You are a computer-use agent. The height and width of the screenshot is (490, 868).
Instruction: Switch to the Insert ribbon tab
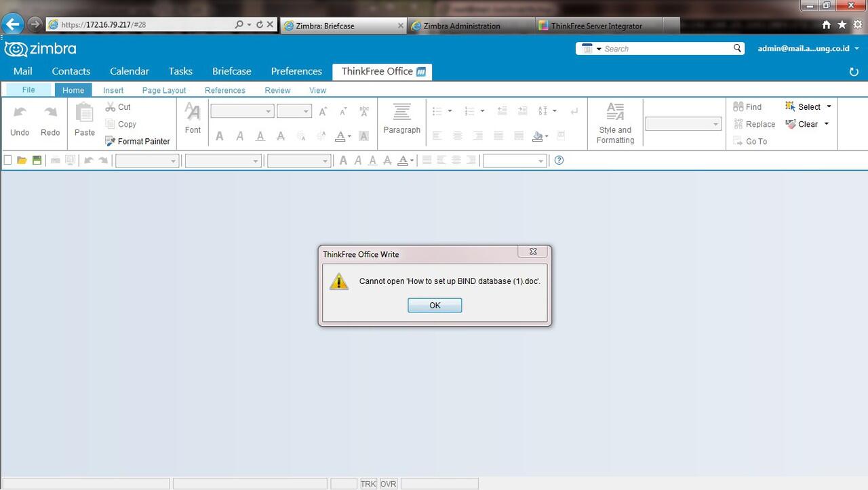(113, 90)
